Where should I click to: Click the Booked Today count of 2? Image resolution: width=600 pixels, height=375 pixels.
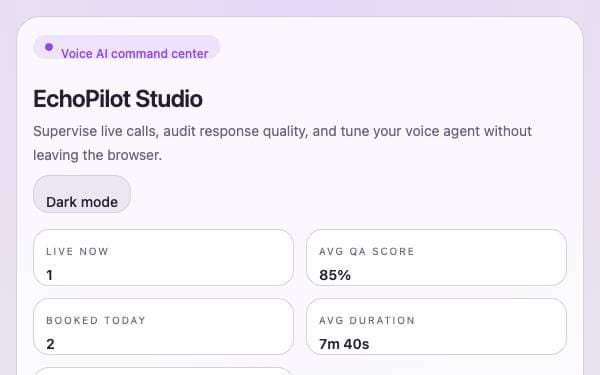50,344
